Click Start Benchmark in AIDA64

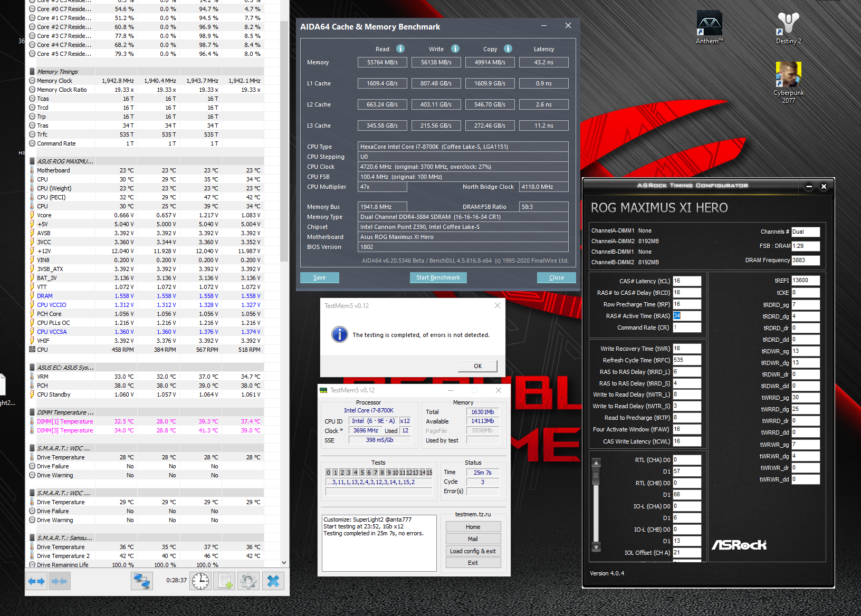438,277
